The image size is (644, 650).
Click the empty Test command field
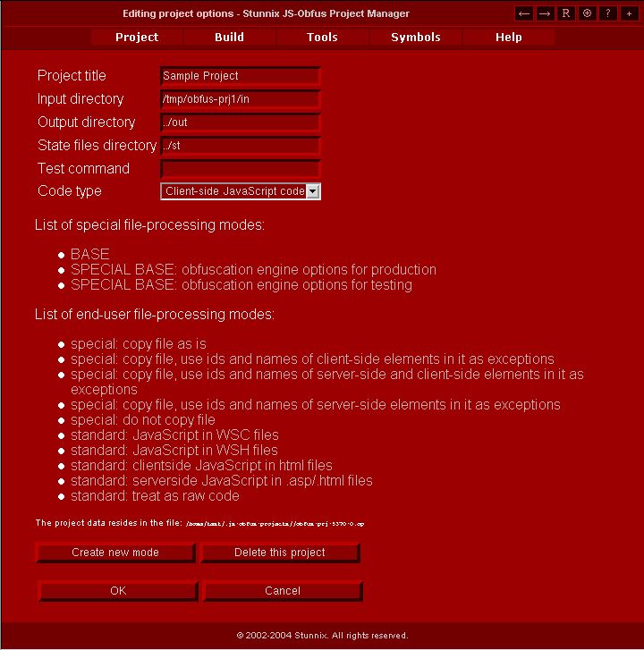click(x=241, y=169)
